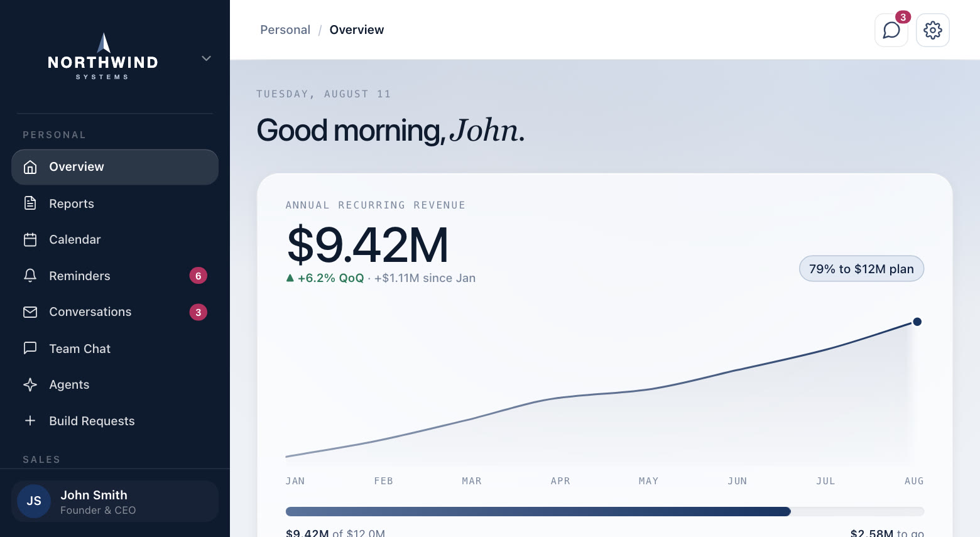Click the JS avatar circle
980x537 pixels.
(x=34, y=501)
